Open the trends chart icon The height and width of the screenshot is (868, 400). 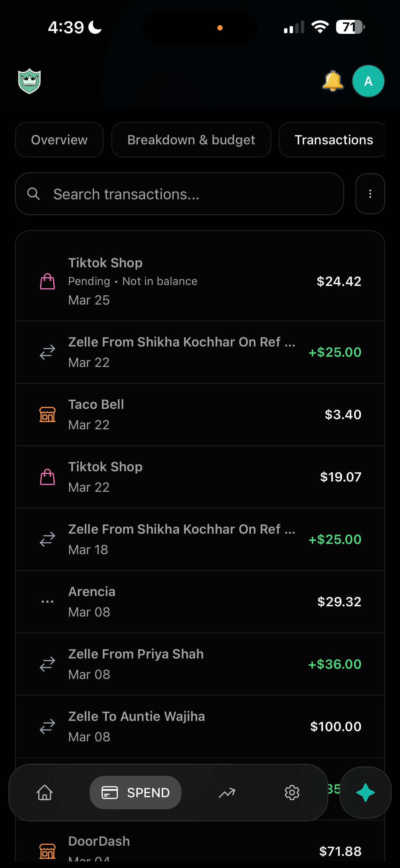point(227,792)
